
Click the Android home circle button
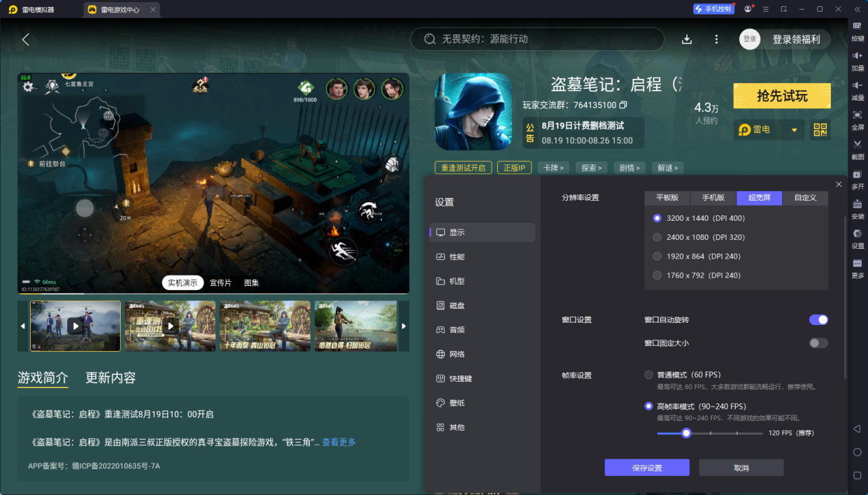(x=857, y=452)
